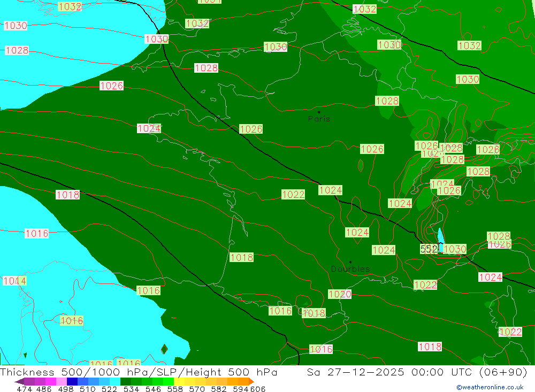Click the bright green legend swatch near 558
The image size is (535, 392).
click(x=169, y=381)
